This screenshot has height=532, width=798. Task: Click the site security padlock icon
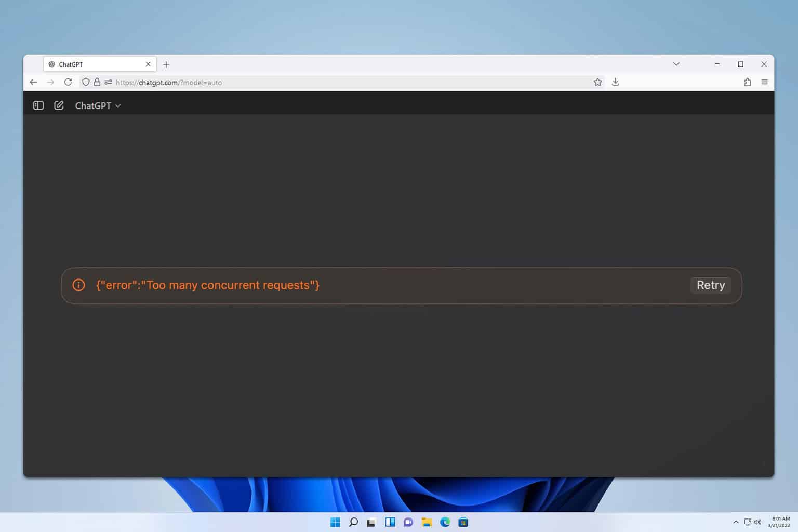pos(97,82)
